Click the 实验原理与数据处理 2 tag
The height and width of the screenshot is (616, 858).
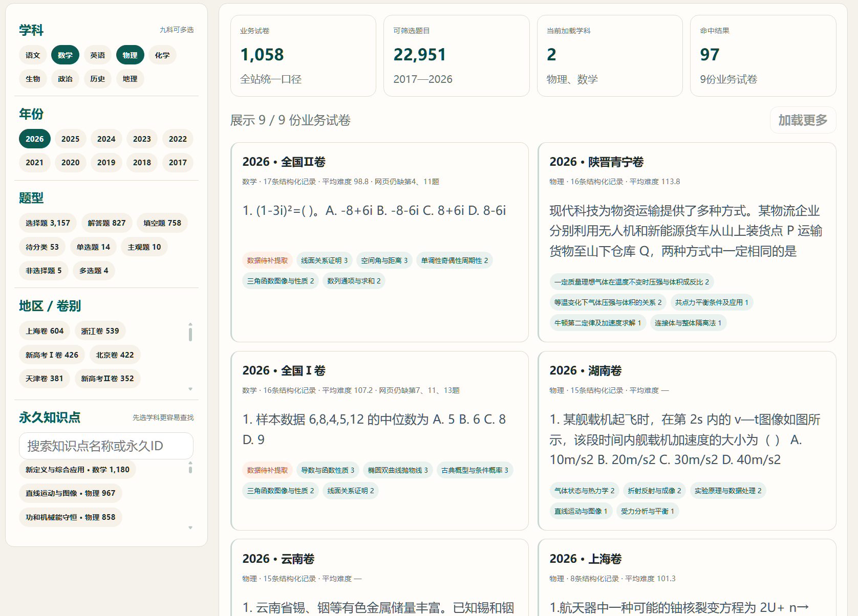(728, 491)
